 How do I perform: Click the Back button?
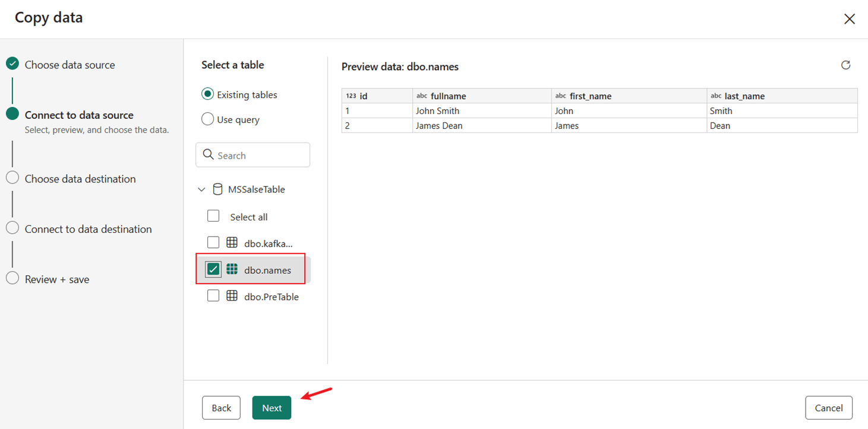(x=221, y=408)
